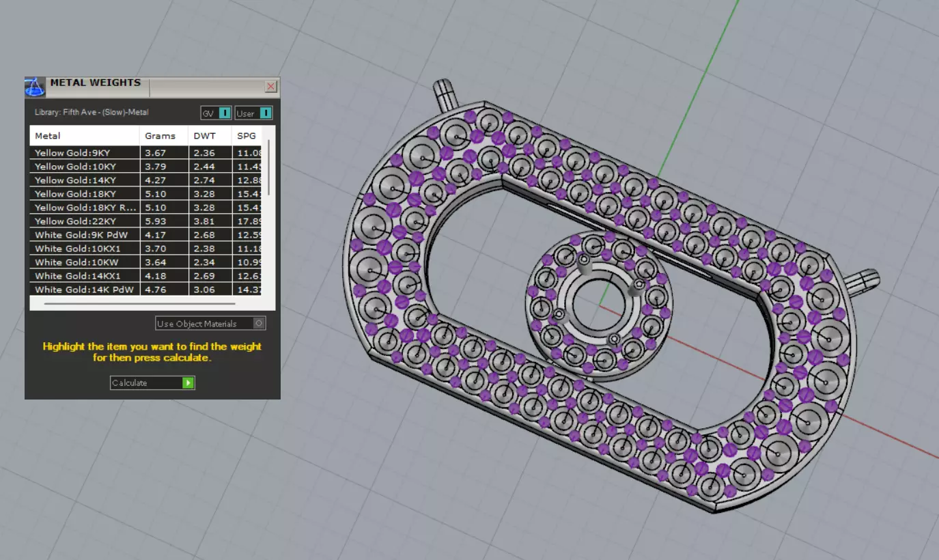The width and height of the screenshot is (939, 560).
Task: Select the White Gold:9K PdW row
Action: pyautogui.click(x=146, y=235)
